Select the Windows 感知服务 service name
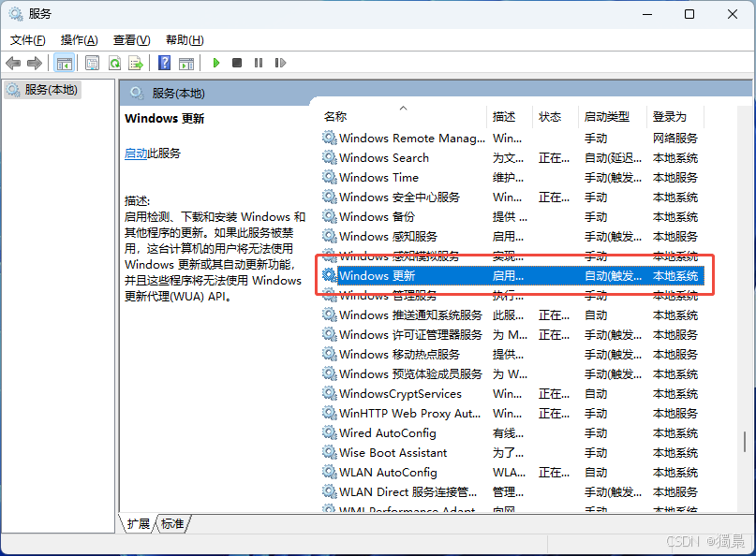The image size is (756, 556). (389, 237)
